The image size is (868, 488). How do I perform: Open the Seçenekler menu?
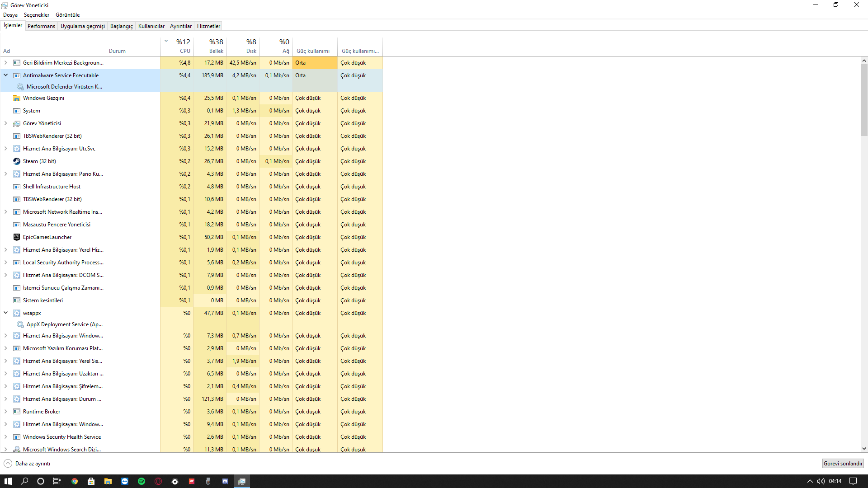[x=36, y=15]
